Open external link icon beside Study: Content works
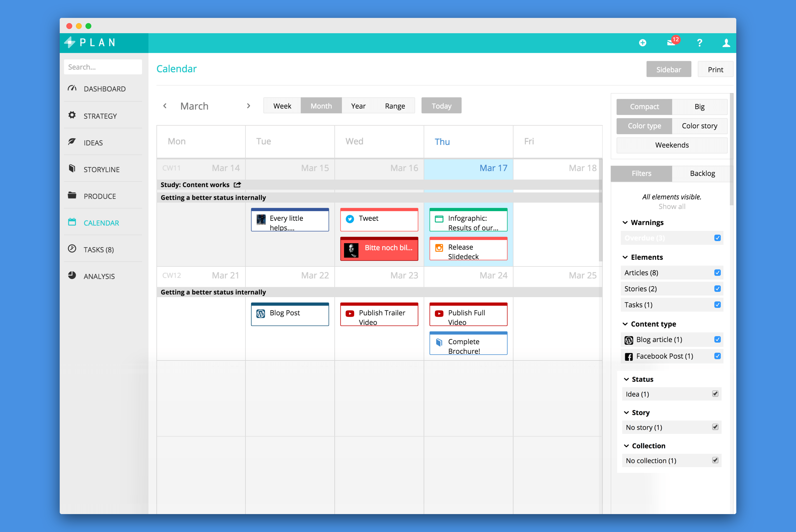Viewport: 796px width, 532px height. pos(237,185)
